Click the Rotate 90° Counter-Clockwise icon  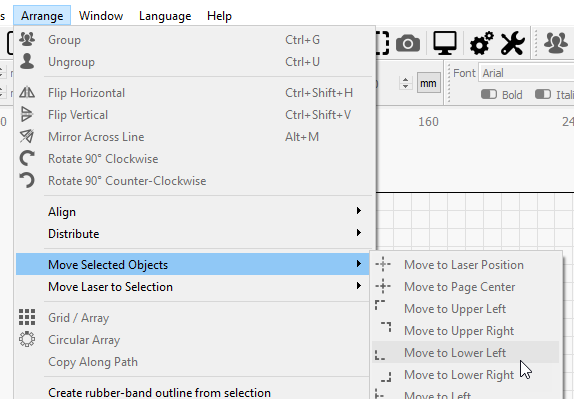coord(27,180)
